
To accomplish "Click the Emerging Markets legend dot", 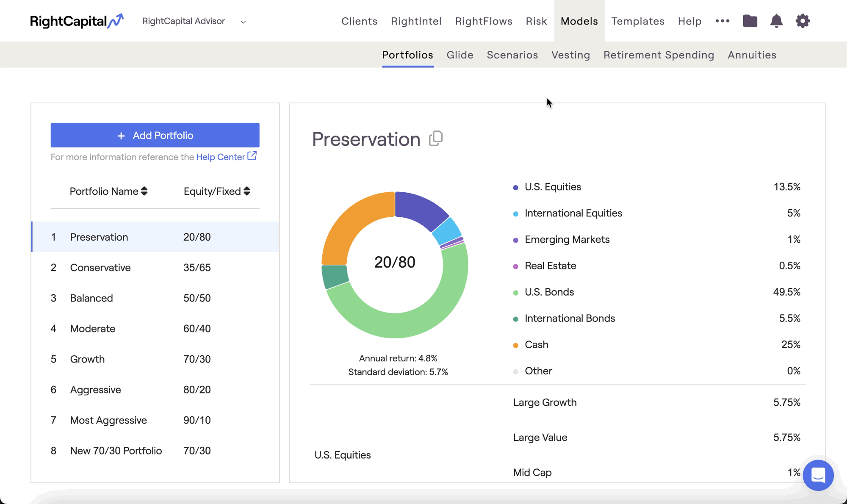I will pyautogui.click(x=515, y=240).
